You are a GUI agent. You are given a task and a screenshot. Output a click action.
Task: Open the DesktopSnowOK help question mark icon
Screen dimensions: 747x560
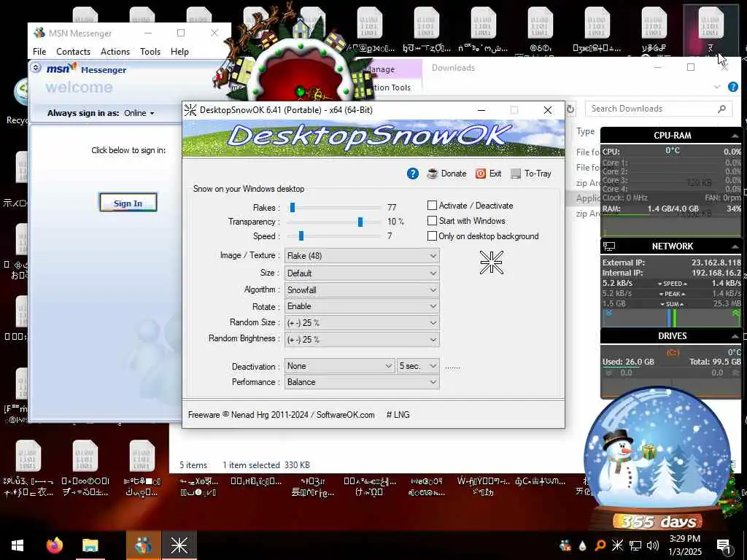click(413, 174)
